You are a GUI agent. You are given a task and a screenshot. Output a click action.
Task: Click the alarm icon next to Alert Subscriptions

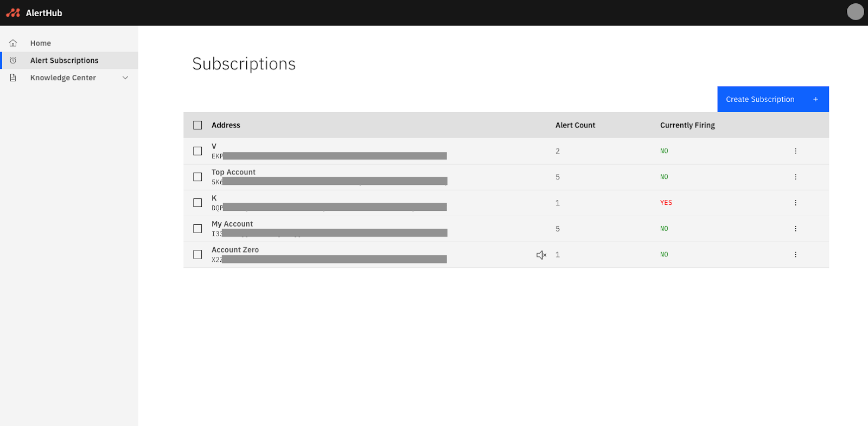(13, 60)
